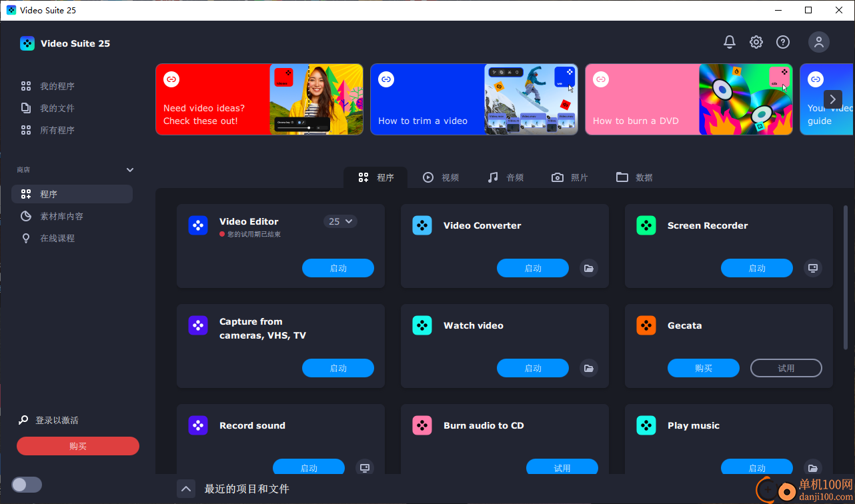Click link icon on 'Need video ideas' banner
The width and height of the screenshot is (855, 504).
point(171,79)
